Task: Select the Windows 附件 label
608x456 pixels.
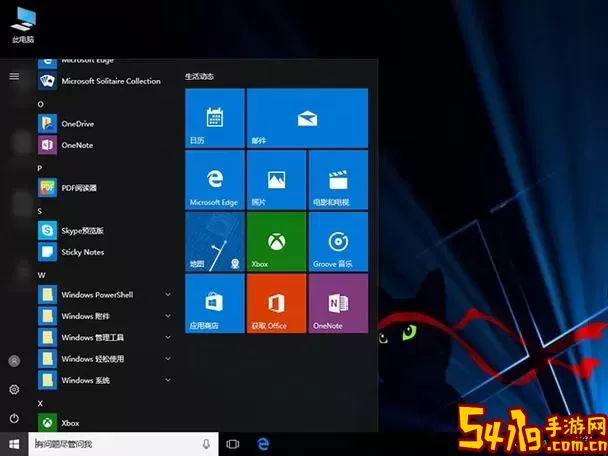Action: pos(85,316)
